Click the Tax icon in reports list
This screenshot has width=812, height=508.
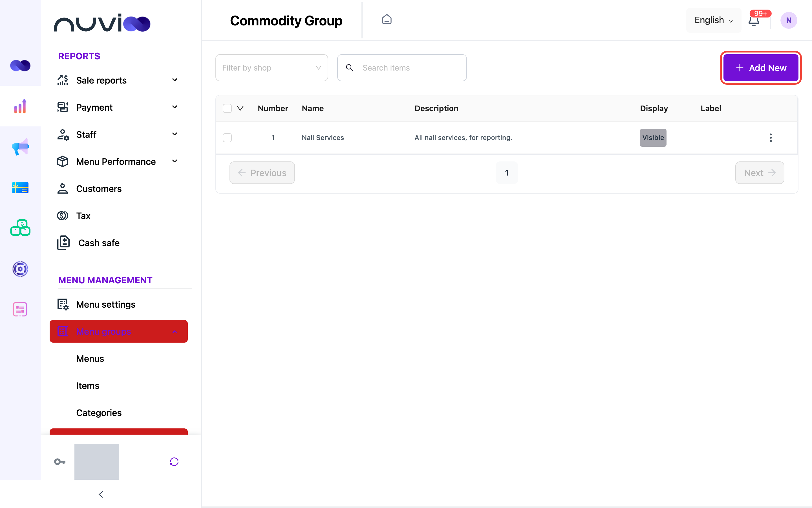pos(62,216)
